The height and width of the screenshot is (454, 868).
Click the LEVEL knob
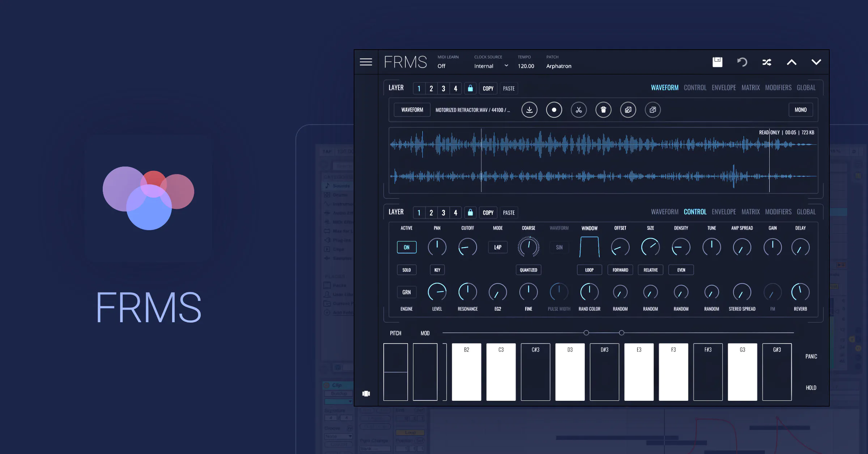pyautogui.click(x=437, y=292)
